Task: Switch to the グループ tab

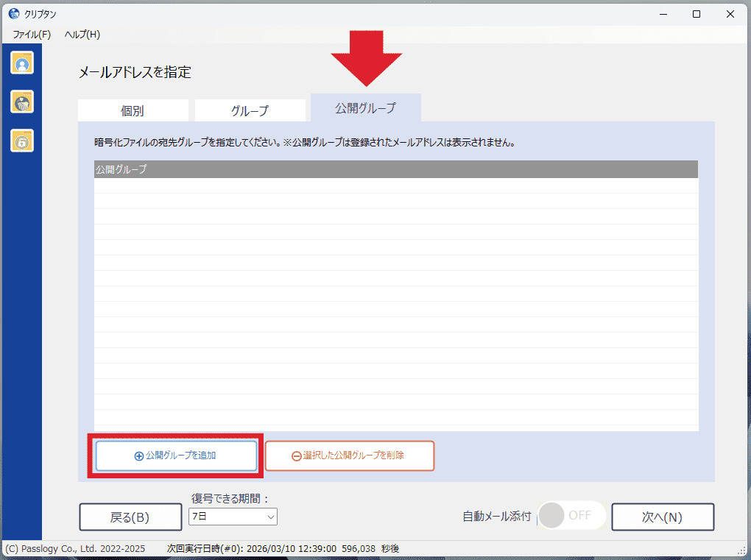Action: (250, 111)
